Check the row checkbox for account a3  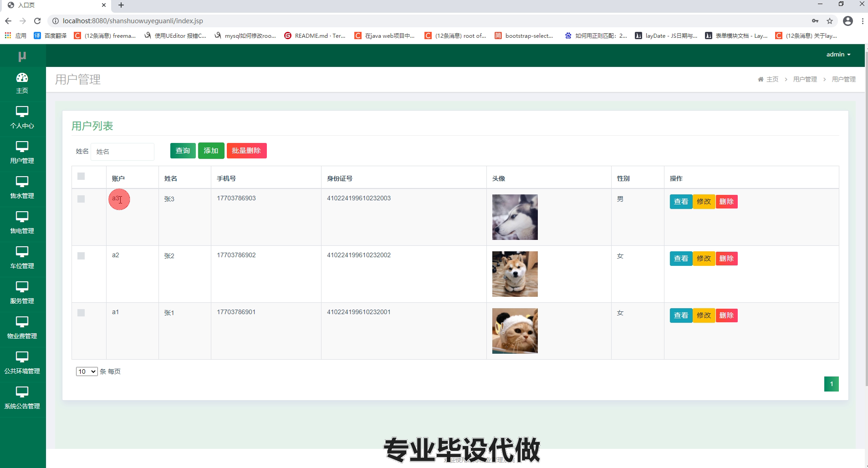[x=81, y=199]
